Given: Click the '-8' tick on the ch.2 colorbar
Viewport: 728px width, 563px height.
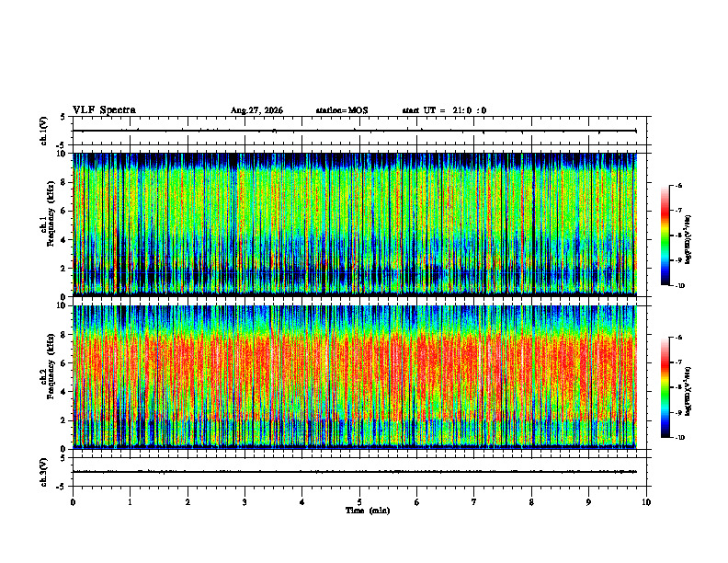Looking at the screenshot, I should (678, 387).
